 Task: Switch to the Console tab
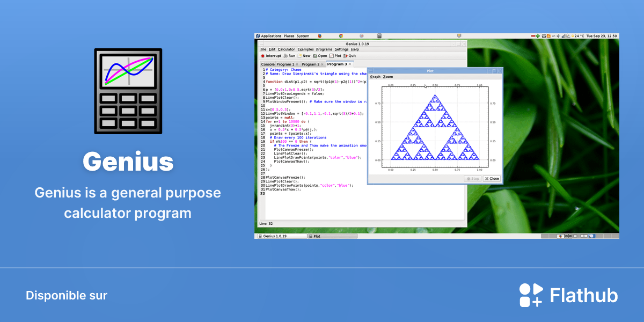point(267,64)
